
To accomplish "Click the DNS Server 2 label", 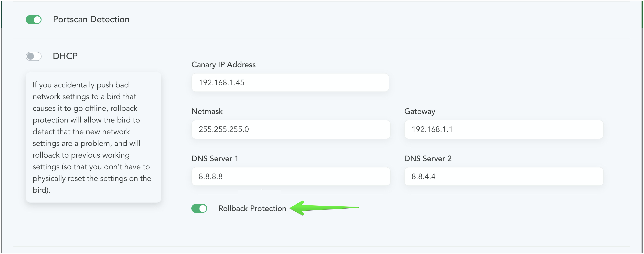I will [x=428, y=159].
